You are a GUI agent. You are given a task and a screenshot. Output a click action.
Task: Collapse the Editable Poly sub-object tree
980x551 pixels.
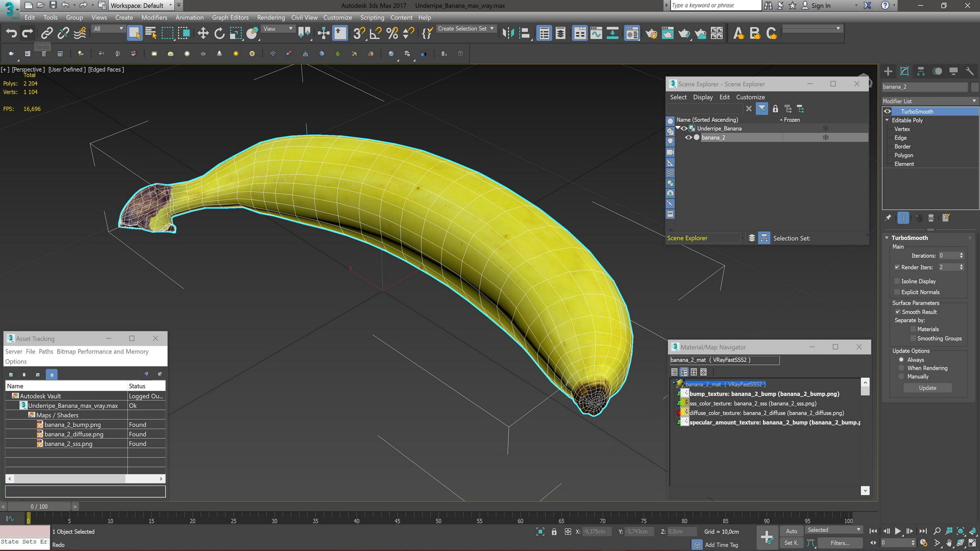click(887, 120)
